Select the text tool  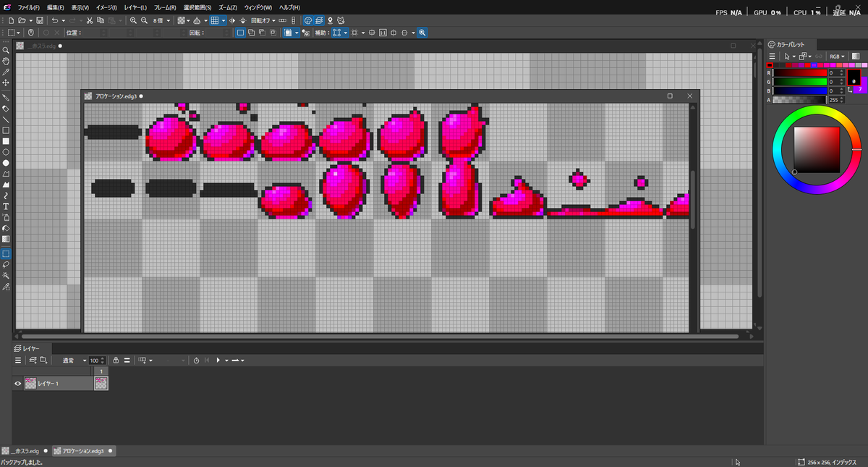pos(6,206)
